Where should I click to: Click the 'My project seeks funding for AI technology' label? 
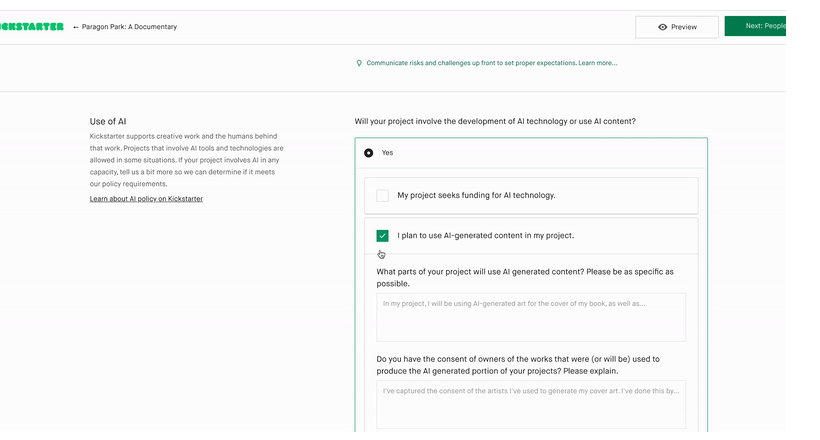476,196
